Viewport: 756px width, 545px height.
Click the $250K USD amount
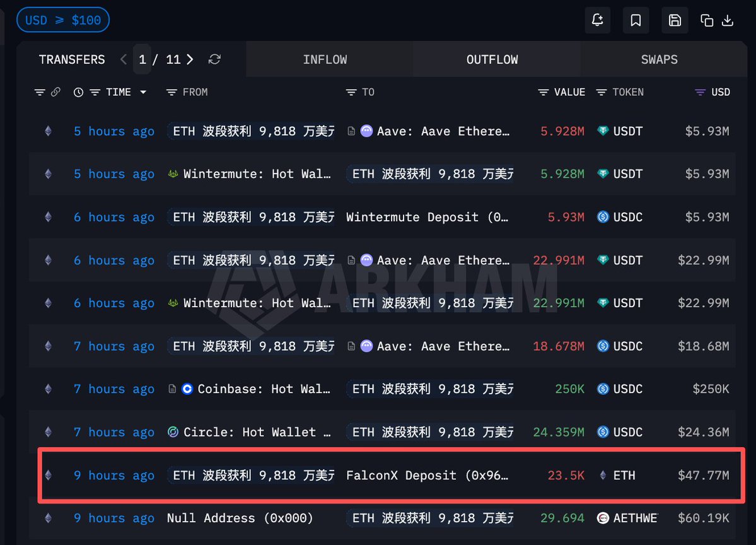(711, 389)
